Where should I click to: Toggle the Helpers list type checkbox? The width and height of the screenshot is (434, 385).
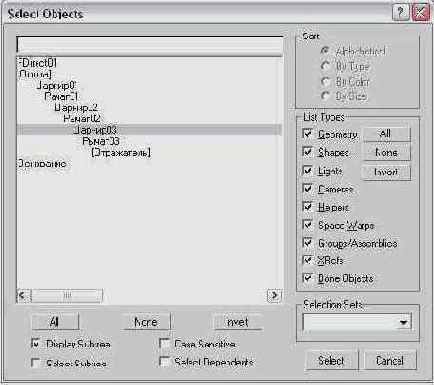point(307,207)
